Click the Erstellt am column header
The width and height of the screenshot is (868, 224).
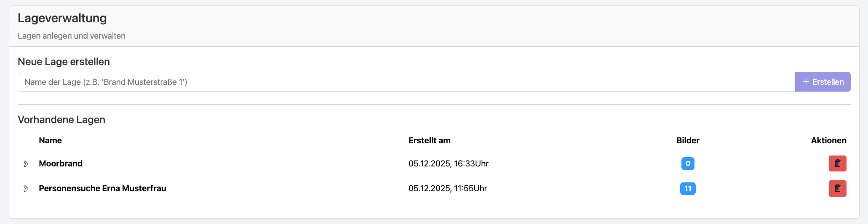(429, 140)
